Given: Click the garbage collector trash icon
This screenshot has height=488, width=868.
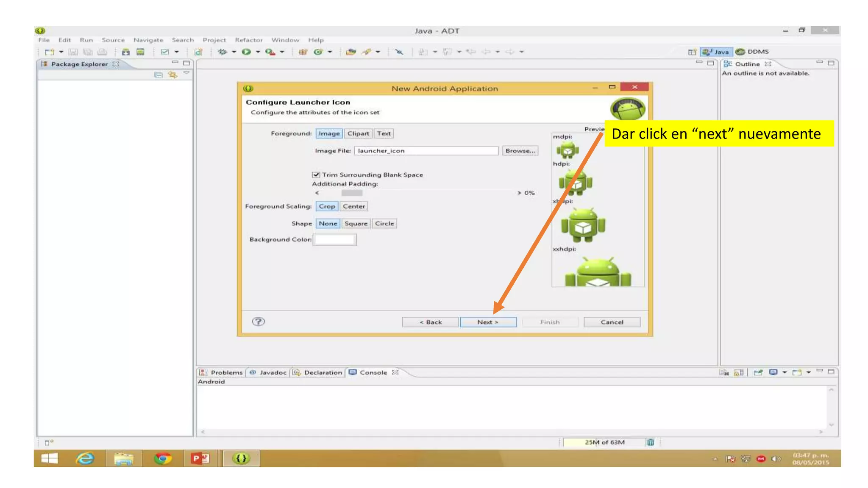Looking at the screenshot, I should click(x=651, y=442).
